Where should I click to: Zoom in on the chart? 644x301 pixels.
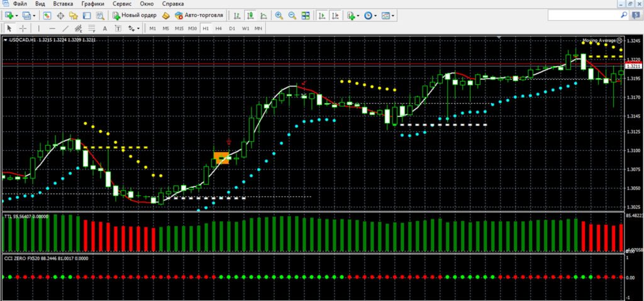pos(279,16)
